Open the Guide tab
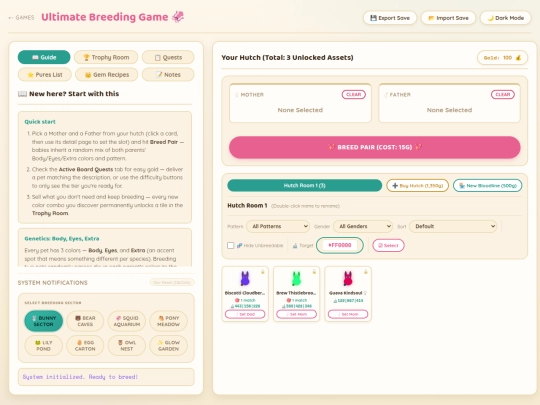This screenshot has height=405, width=540. point(44,57)
